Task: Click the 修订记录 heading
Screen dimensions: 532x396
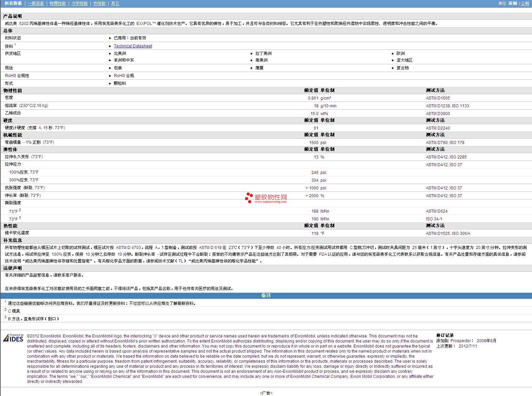Action: pos(445,335)
